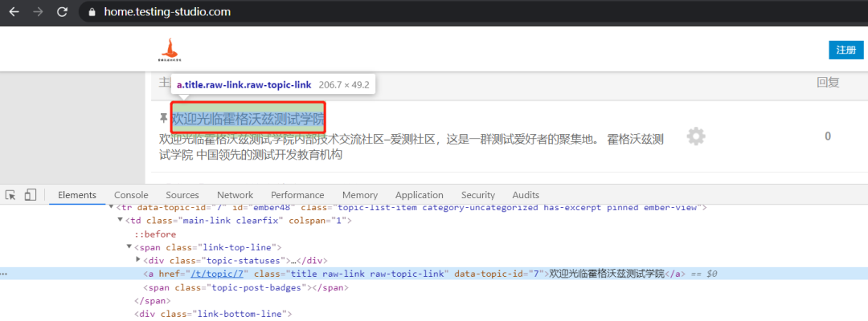The image size is (868, 321).
Task: Open topic link 欢迎光临霍格沃兹测试学院
Action: click(x=248, y=118)
